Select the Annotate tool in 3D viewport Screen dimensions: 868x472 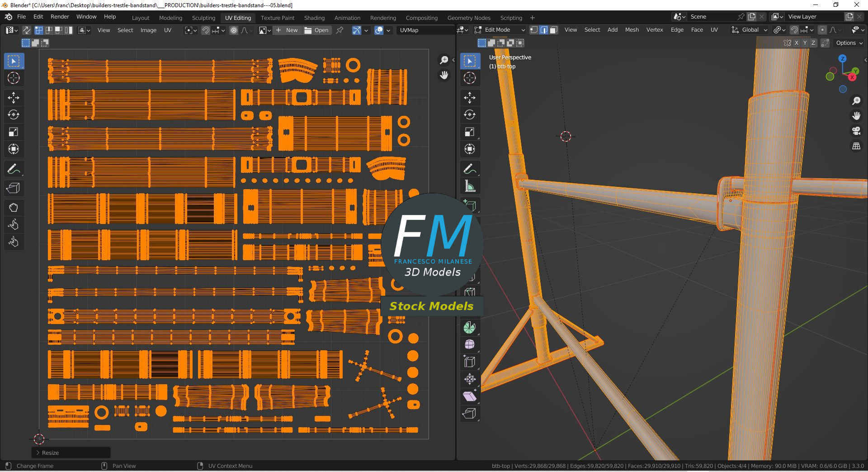470,169
